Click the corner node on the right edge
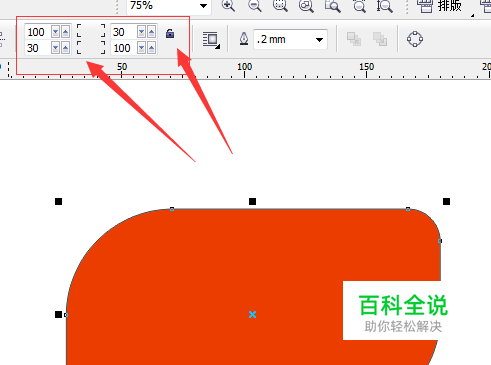The image size is (491, 365). [440, 241]
